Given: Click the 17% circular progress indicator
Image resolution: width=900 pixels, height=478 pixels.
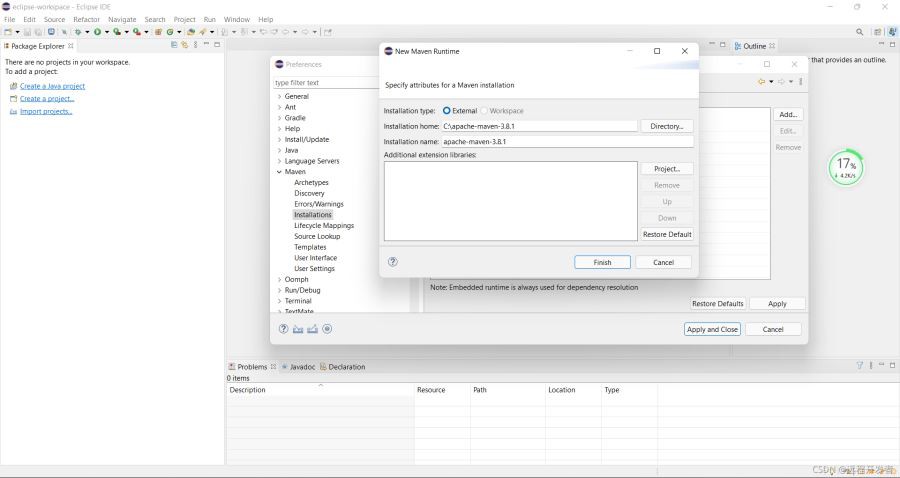Looking at the screenshot, I should [845, 168].
